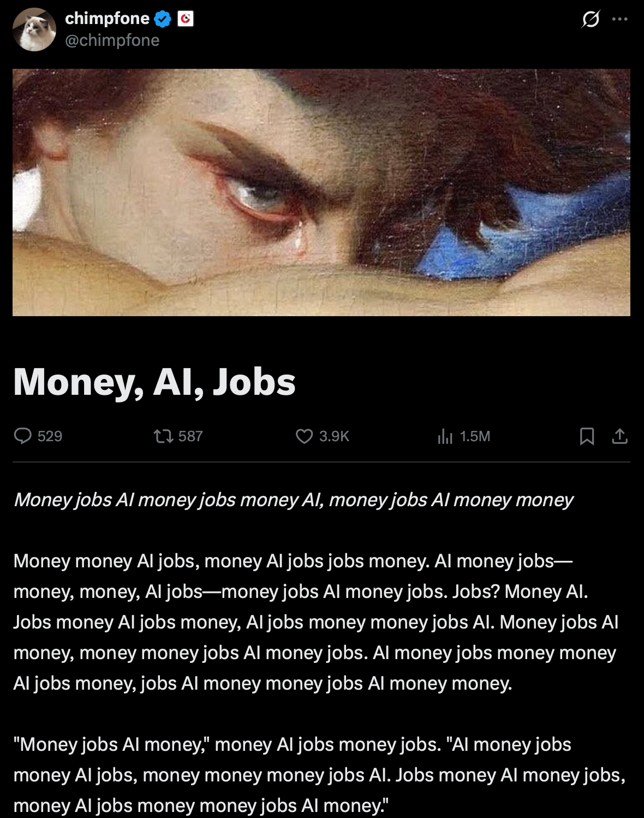Click the Grok slashed-circle icon
644x818 pixels.
(591, 19)
